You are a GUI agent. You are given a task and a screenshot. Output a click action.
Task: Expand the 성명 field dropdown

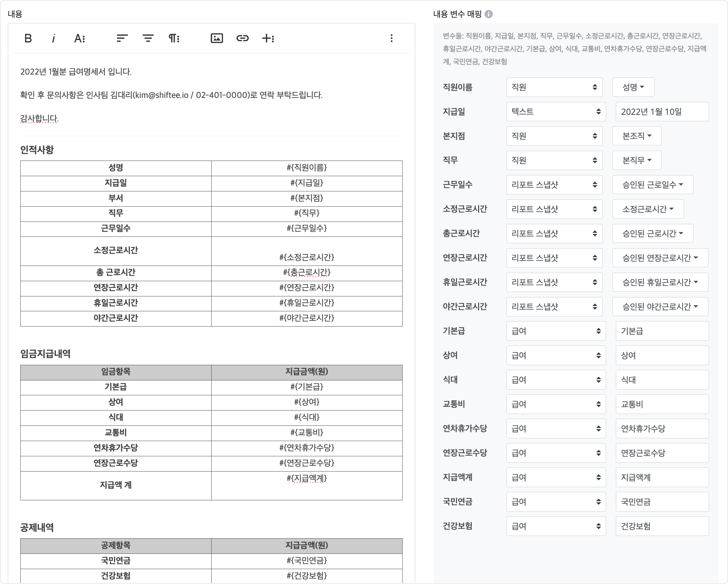click(x=633, y=87)
